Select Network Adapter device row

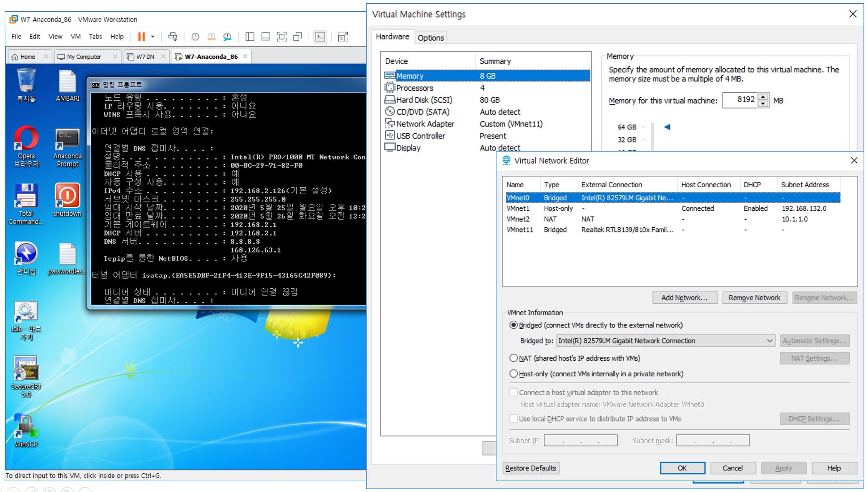[x=487, y=124]
